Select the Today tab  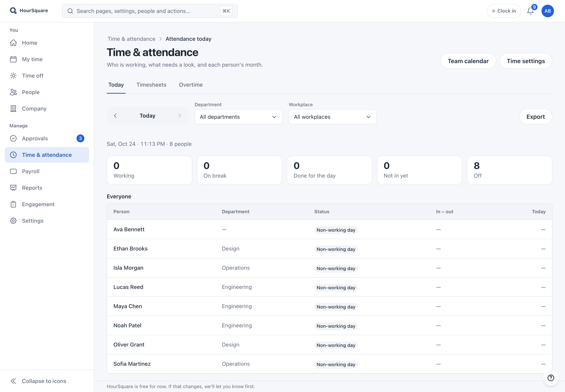pyautogui.click(x=116, y=85)
